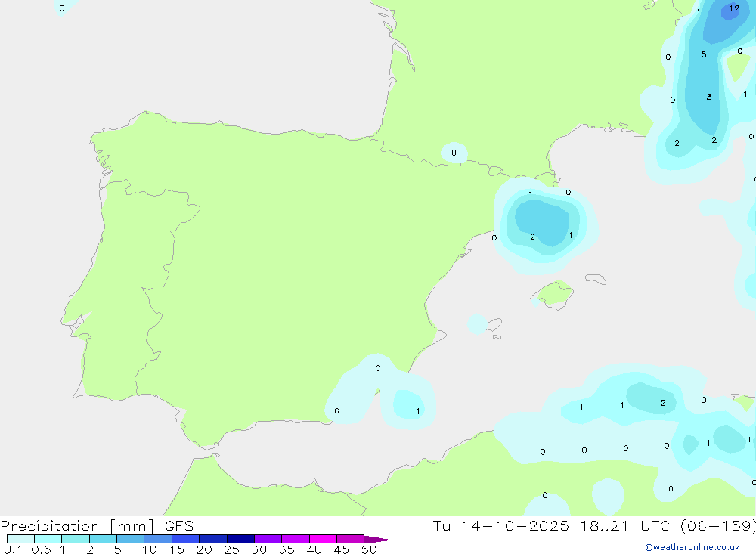This screenshot has width=756, height=554.
Task: Click the 'Precipitation [mm] GFS' title
Action: [97, 525]
